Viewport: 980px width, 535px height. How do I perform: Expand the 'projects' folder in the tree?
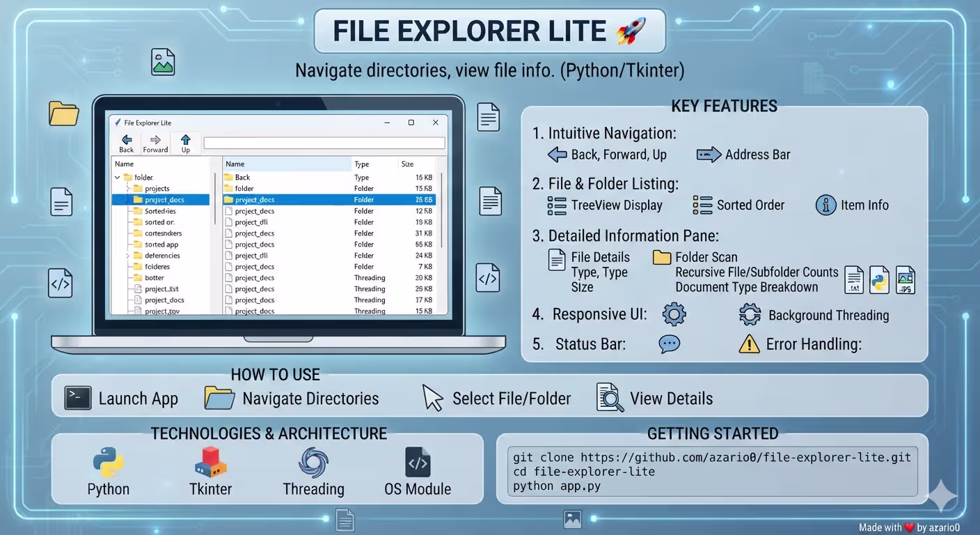128,189
